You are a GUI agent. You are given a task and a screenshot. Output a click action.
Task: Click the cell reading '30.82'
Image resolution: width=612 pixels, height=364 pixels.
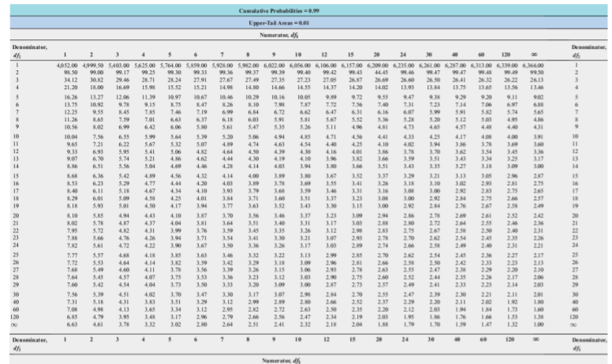(96, 80)
